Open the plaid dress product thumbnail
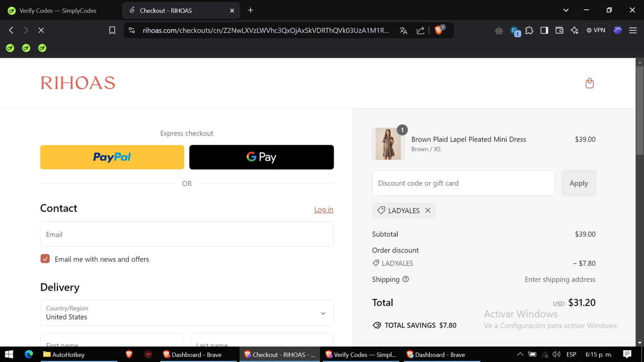Viewport: 644px width, 362px height. (388, 144)
